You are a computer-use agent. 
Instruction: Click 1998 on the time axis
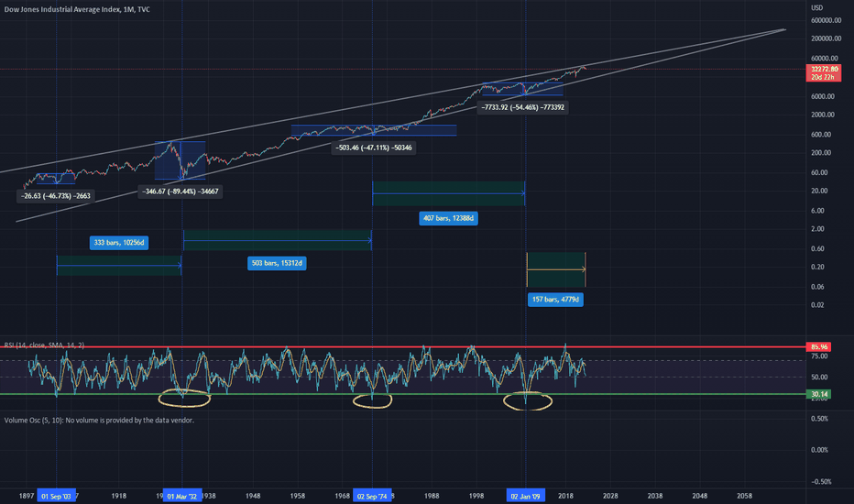tap(476, 496)
